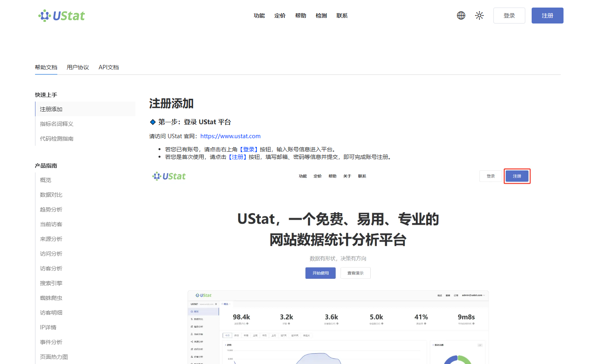
Task: Select 注册添加 in the sidebar
Action: click(85, 109)
